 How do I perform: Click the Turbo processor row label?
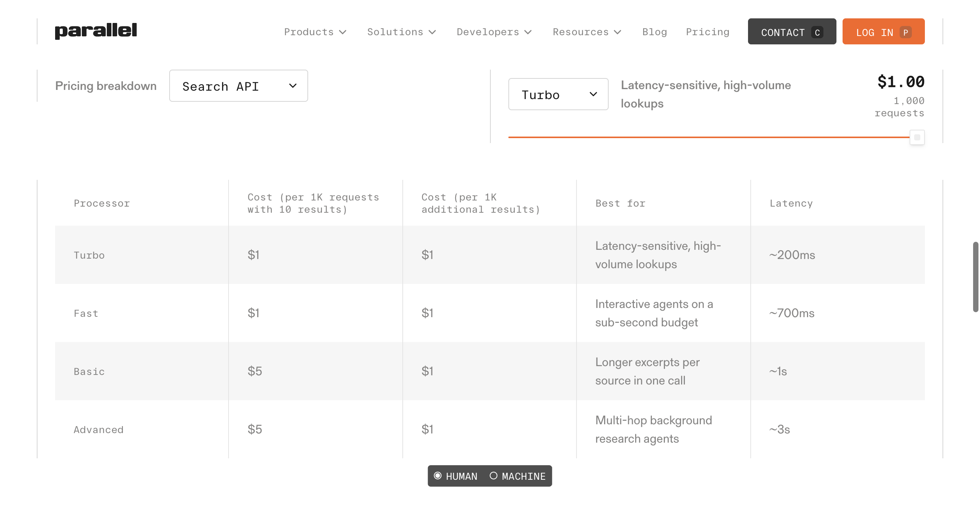coord(89,255)
